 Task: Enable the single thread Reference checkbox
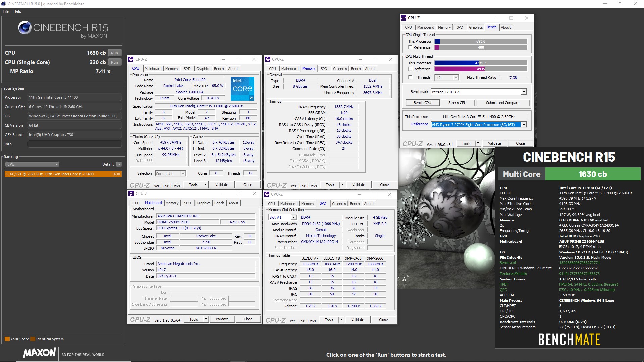tap(410, 47)
